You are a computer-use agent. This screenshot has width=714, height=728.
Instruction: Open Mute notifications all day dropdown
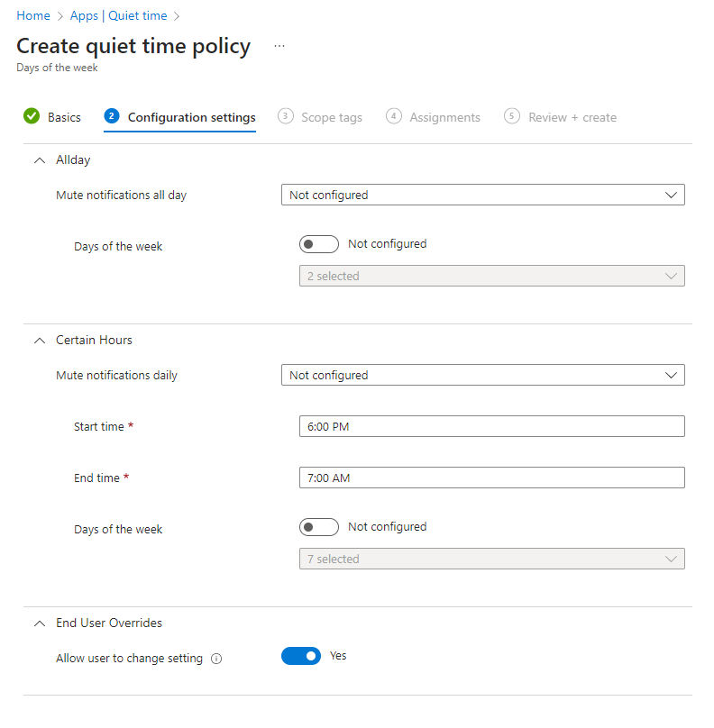pyautogui.click(x=482, y=195)
